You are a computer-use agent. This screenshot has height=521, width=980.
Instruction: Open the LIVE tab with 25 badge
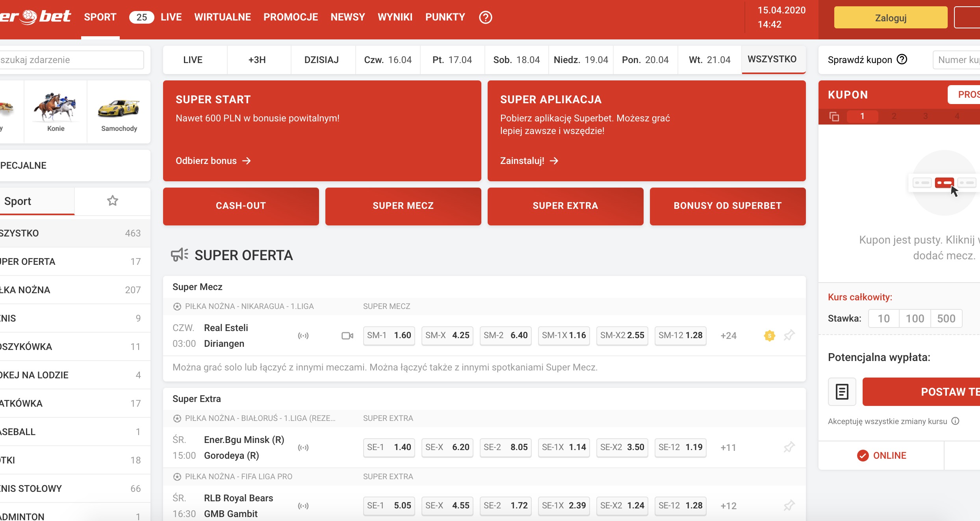pos(156,17)
